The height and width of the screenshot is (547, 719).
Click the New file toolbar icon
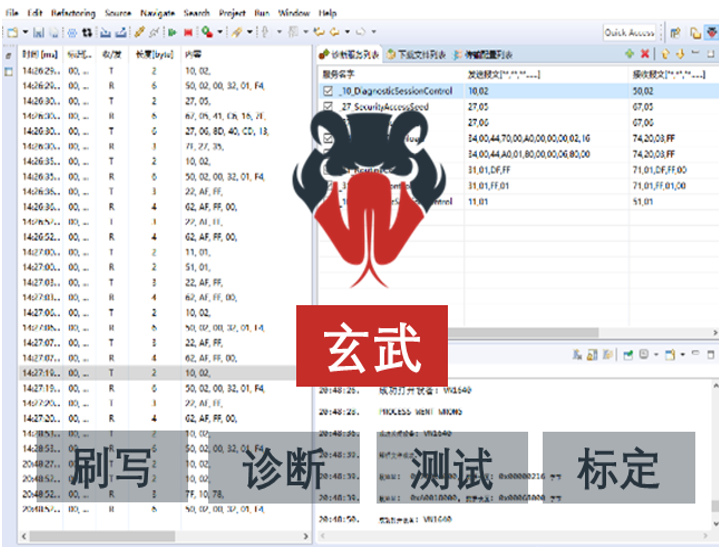coord(13,32)
